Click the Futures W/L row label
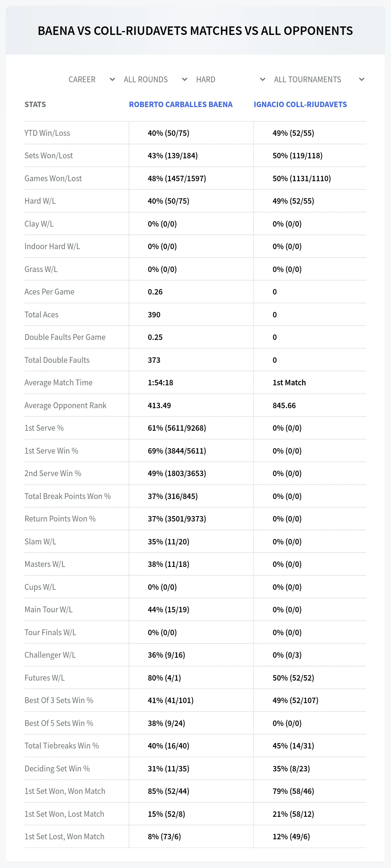The image size is (391, 868). 45,678
